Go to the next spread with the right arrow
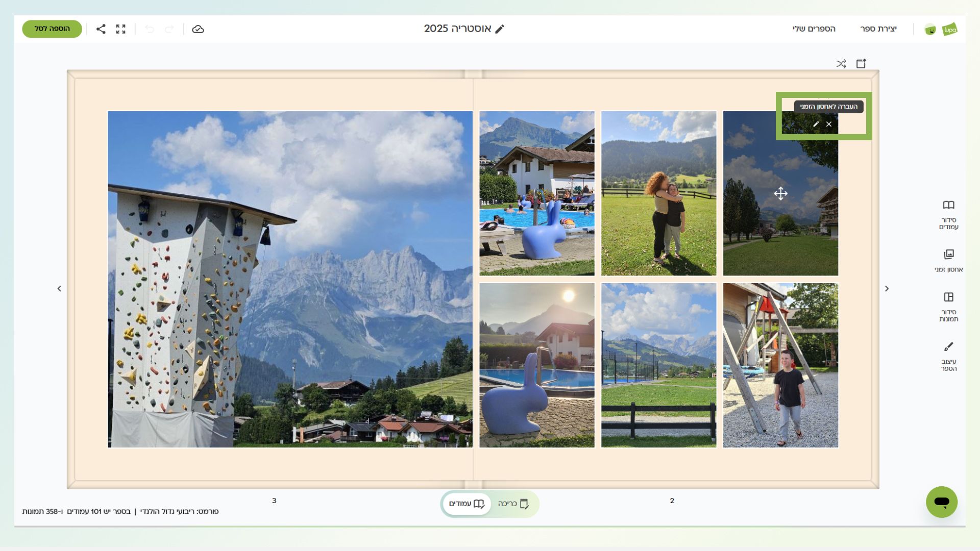This screenshot has width=980, height=551. 887,289
